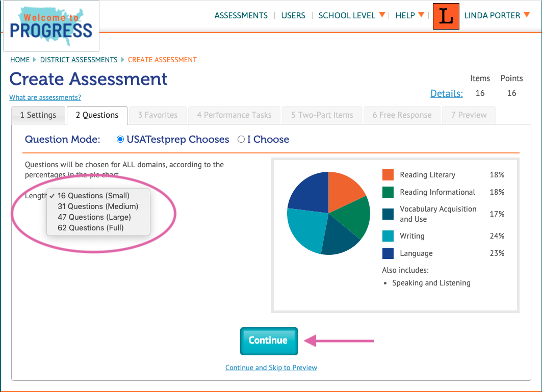The height and width of the screenshot is (392, 542).
Task: Click the Language legend label
Action: 416,253
